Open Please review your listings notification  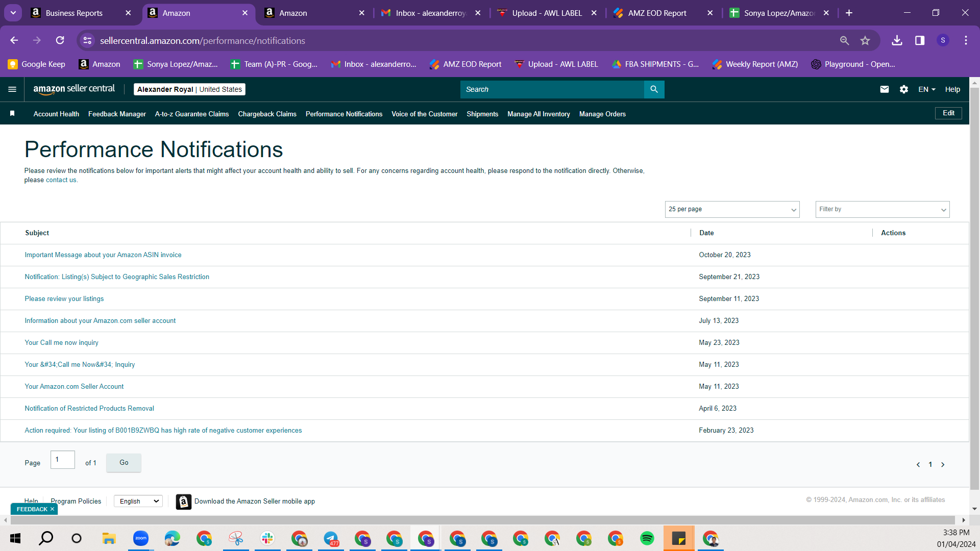[64, 299]
